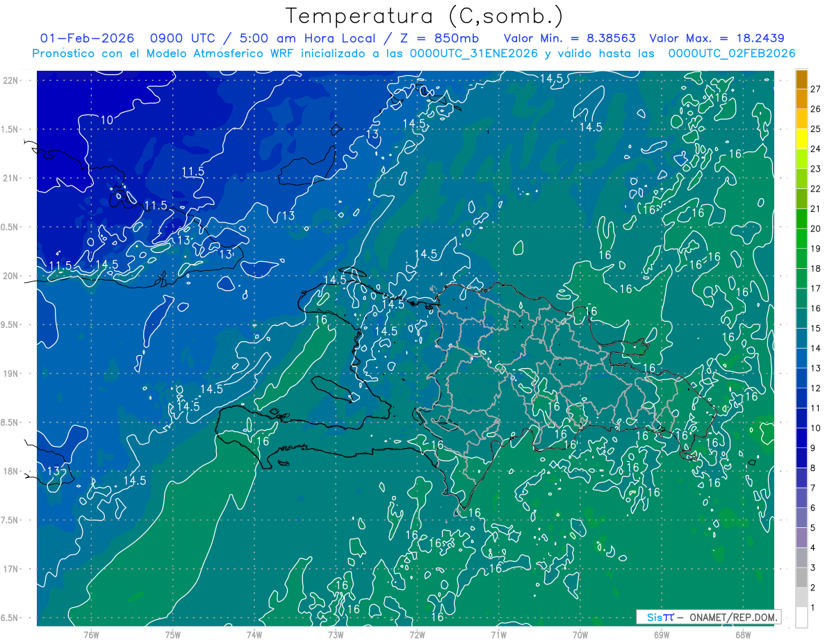Click the '10' contour label on the map

click(x=106, y=120)
